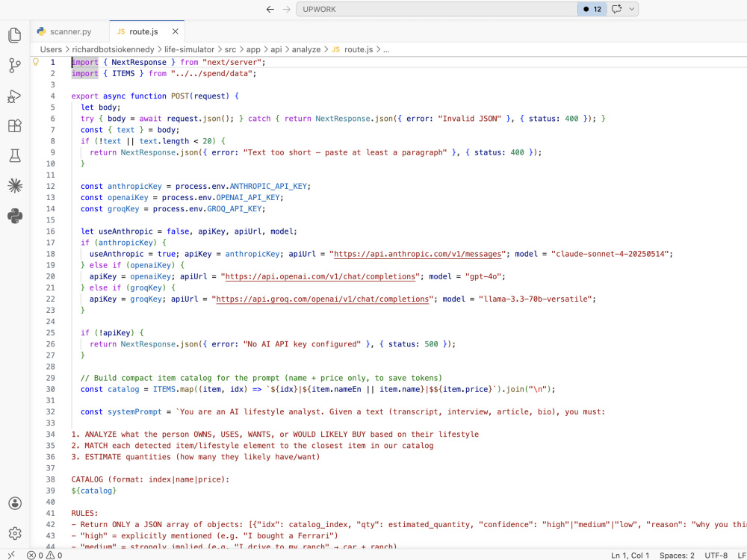Click systemPrompt variable on line 32

click(x=134, y=412)
